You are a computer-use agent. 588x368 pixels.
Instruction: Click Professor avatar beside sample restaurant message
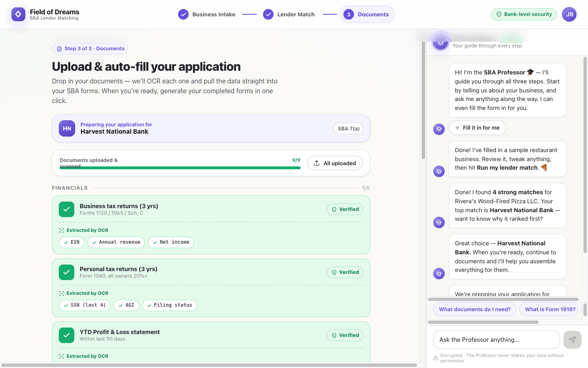pyautogui.click(x=439, y=171)
